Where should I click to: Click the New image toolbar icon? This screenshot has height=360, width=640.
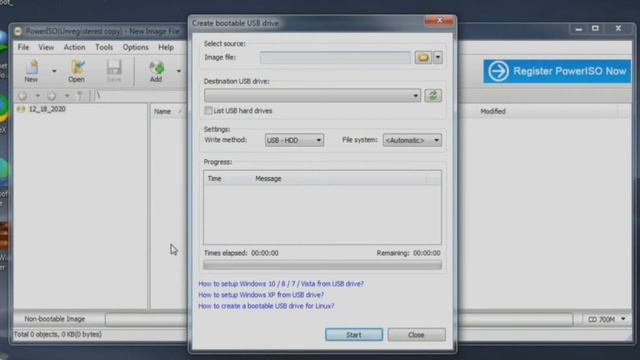tap(31, 71)
